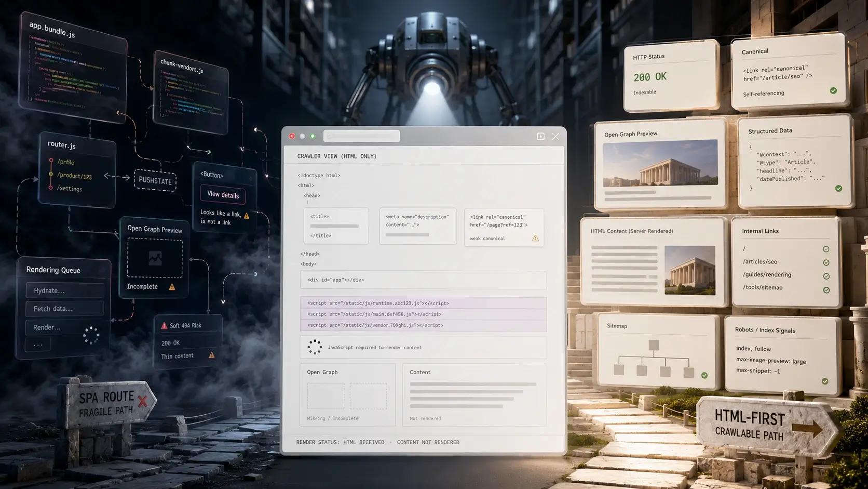Screen dimensions: 868x489
Task: Click the check mark in the /guides/rendering row
Action: tap(826, 276)
